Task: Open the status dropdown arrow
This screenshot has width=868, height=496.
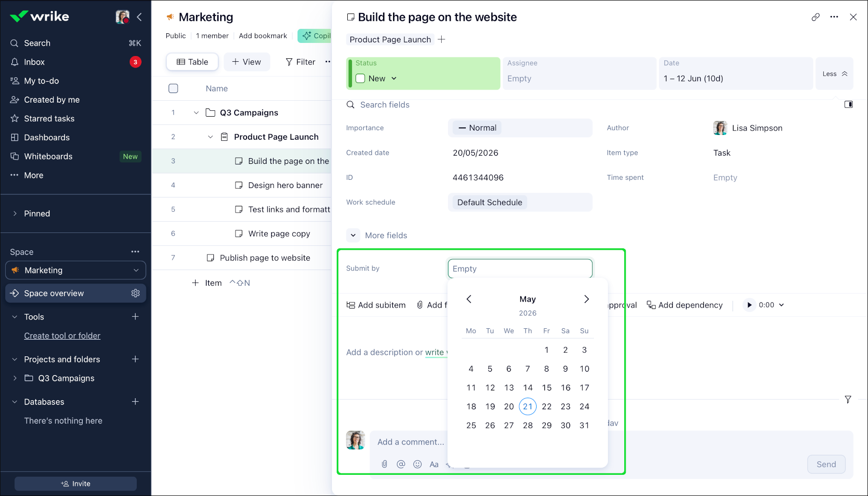Action: 394,79
